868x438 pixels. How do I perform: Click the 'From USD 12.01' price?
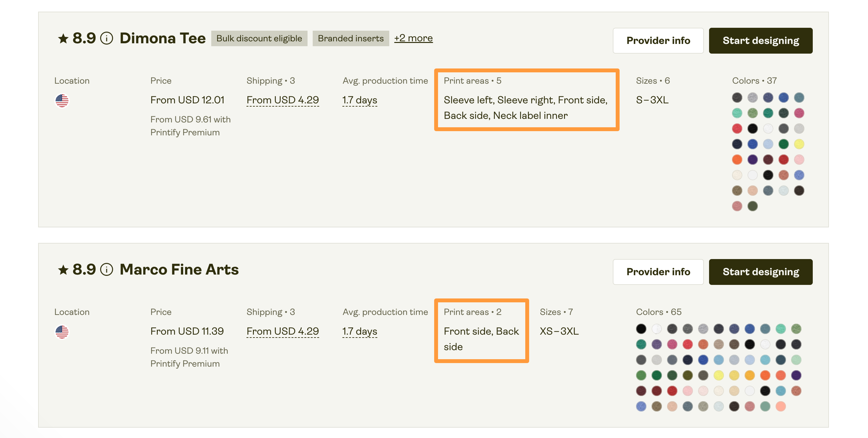click(x=187, y=100)
